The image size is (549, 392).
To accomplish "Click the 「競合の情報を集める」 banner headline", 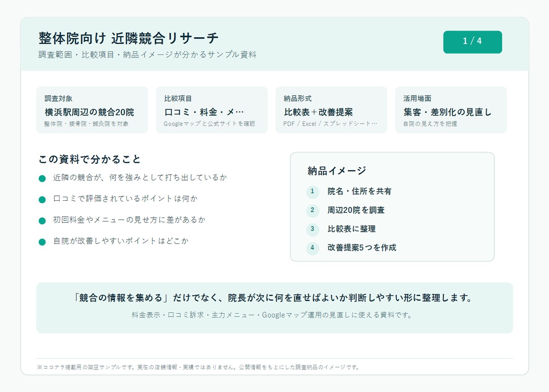I will tap(274, 298).
